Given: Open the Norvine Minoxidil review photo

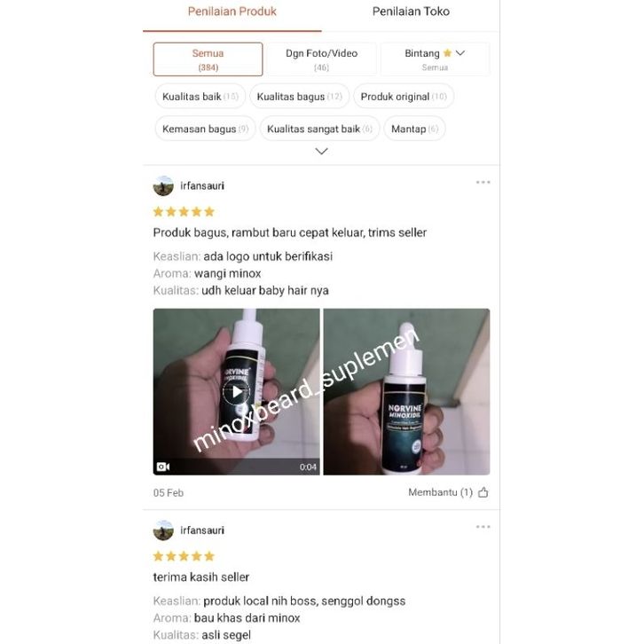Looking at the screenshot, I should point(406,392).
